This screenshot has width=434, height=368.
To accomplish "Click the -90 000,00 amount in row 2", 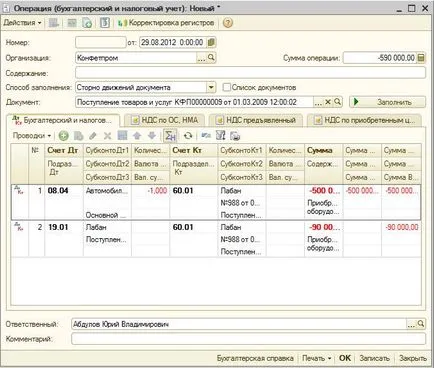I will point(402,227).
